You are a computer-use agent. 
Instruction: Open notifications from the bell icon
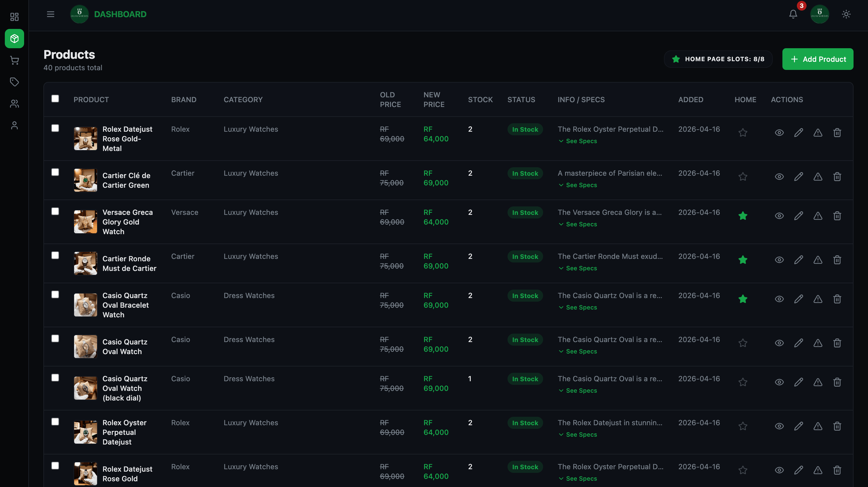tap(793, 14)
